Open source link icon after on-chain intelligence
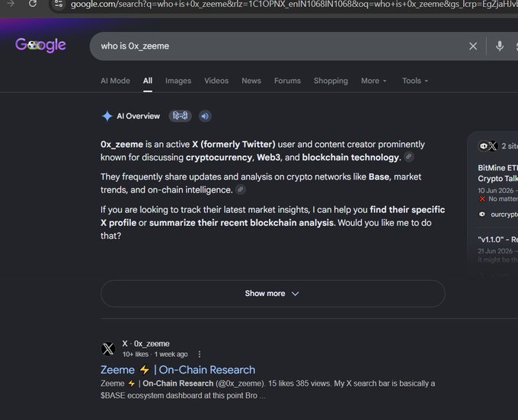Screen dimensions: 518x420 241,189
